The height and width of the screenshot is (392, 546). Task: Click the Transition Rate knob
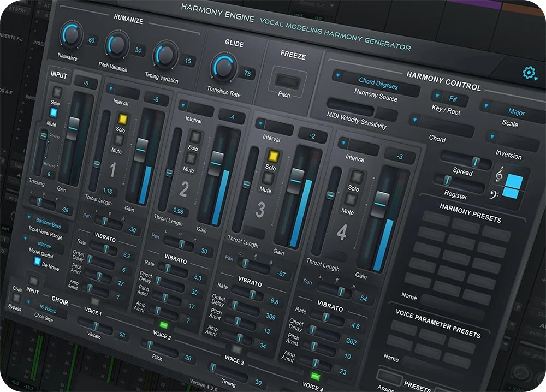pos(224,67)
